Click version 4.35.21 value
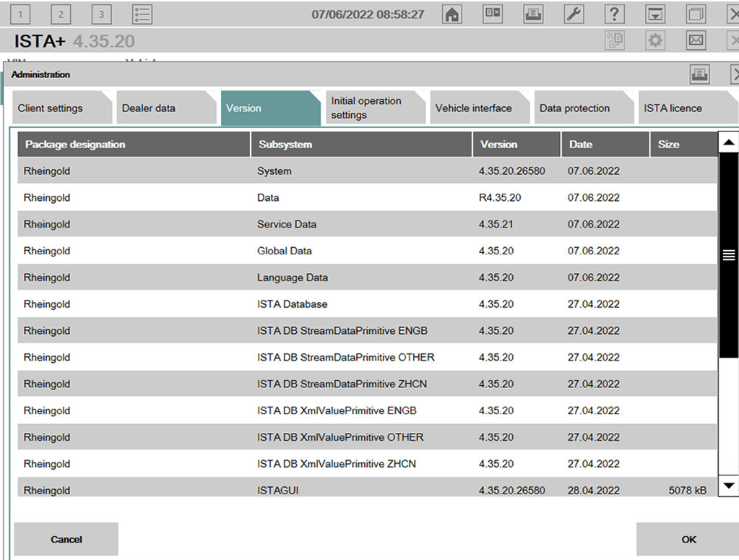This screenshot has width=739, height=560. pos(496,225)
